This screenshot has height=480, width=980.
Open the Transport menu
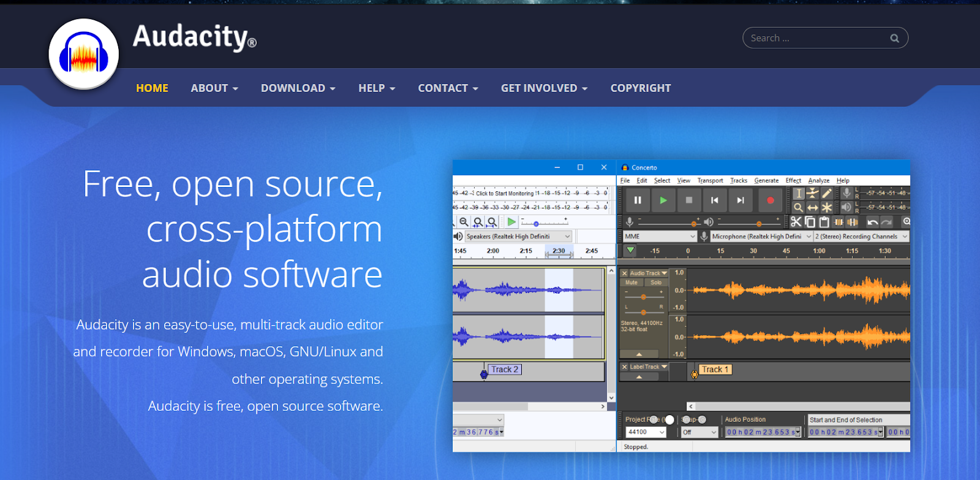point(710,180)
